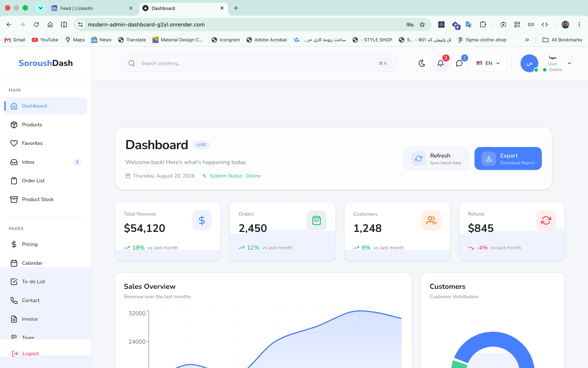Click the shopping bag icon on Orders card
Viewport: 588px width, 368px height.
(x=316, y=220)
